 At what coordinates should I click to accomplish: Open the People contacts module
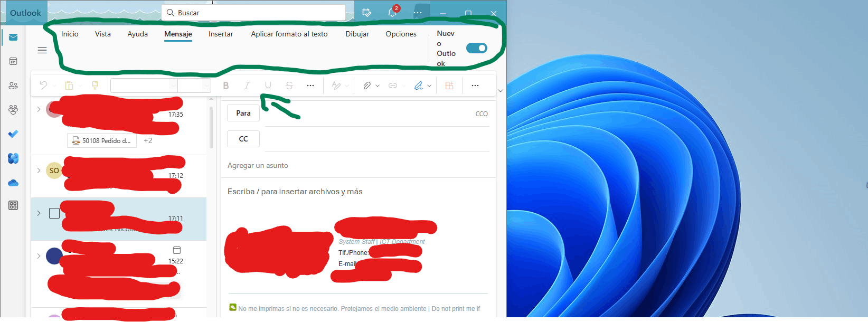(13, 86)
